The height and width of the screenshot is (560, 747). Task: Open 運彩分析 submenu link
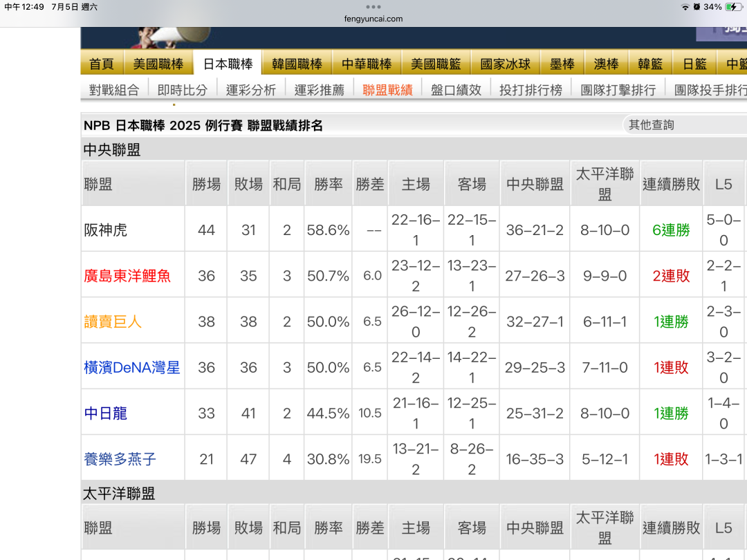tap(251, 90)
